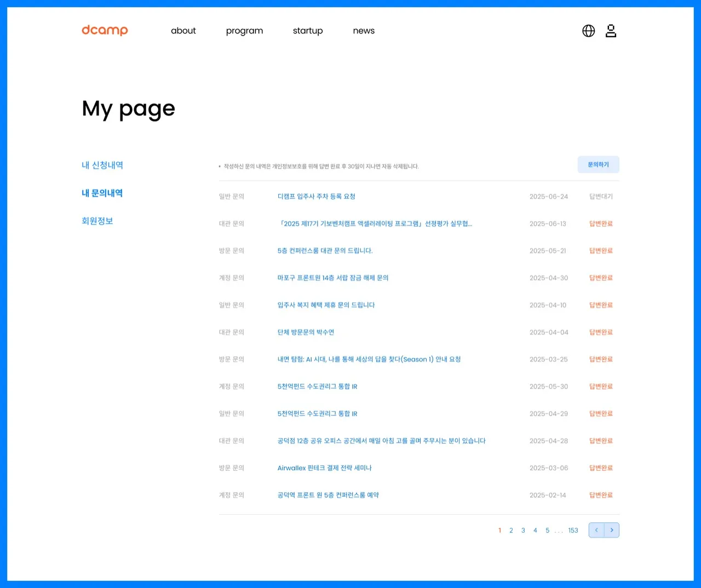701x588 pixels.
Task: Go to next page with right arrow
Action: click(612, 530)
